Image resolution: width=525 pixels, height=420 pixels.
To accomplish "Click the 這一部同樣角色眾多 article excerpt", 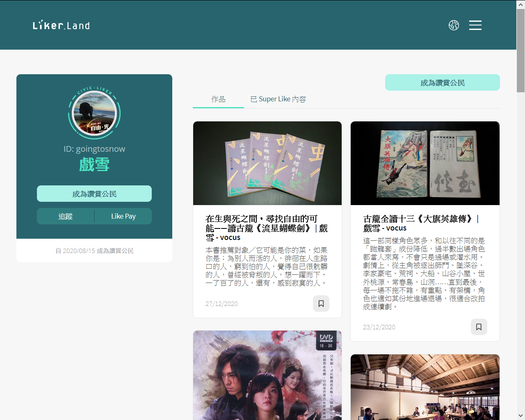I will point(424,274).
